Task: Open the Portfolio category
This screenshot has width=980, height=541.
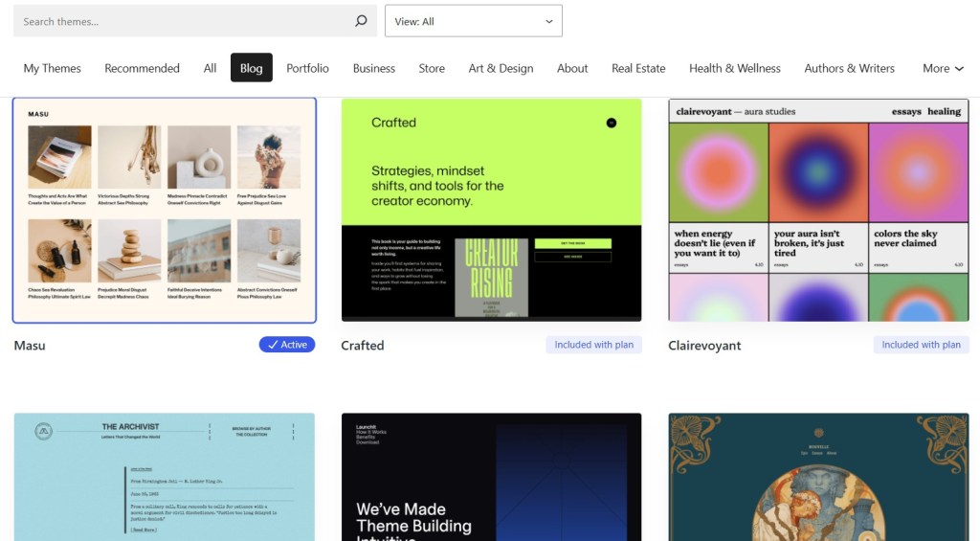Action: pos(307,68)
